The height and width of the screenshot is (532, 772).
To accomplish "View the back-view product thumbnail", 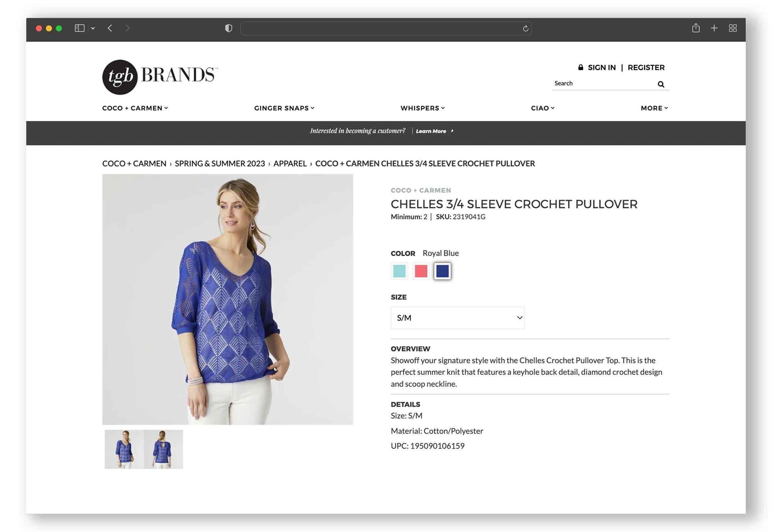I will point(163,449).
